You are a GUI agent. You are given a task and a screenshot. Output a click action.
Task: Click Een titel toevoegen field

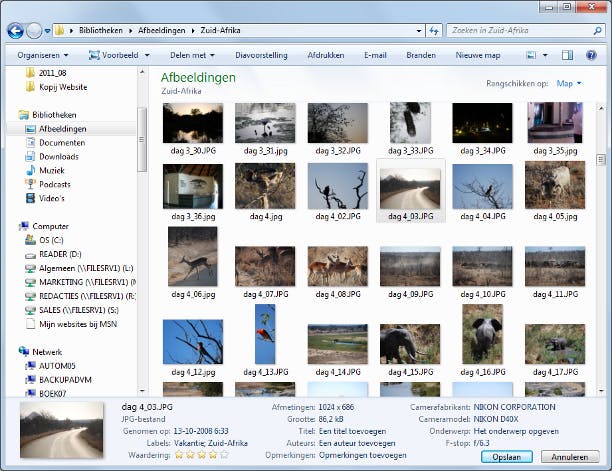coord(352,431)
